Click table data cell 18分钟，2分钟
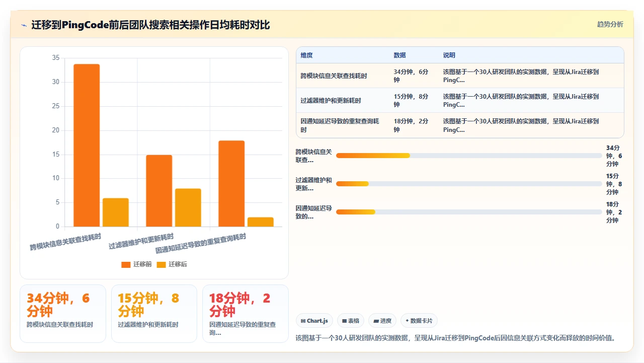Image resolution: width=644 pixels, height=363 pixels. point(411,125)
